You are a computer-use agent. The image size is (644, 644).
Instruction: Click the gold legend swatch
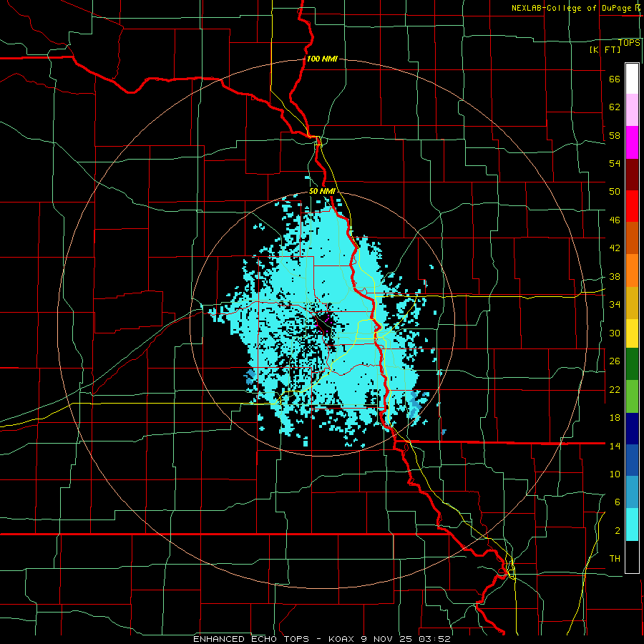coord(632,303)
